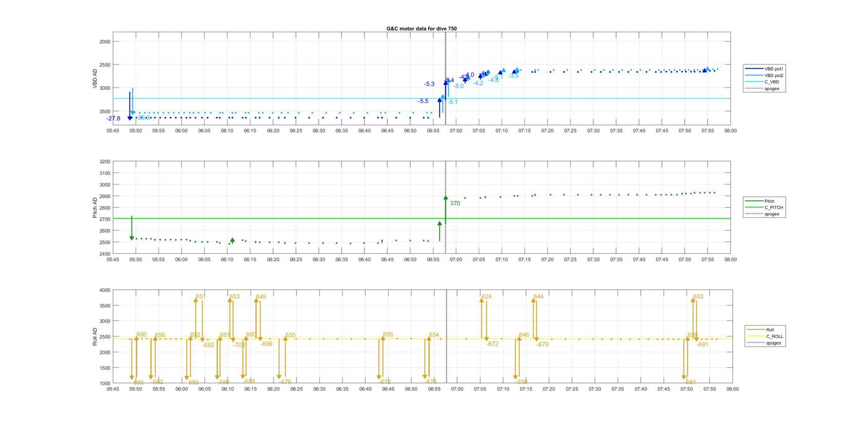Click the '-5.3' VBD data label

click(429, 84)
